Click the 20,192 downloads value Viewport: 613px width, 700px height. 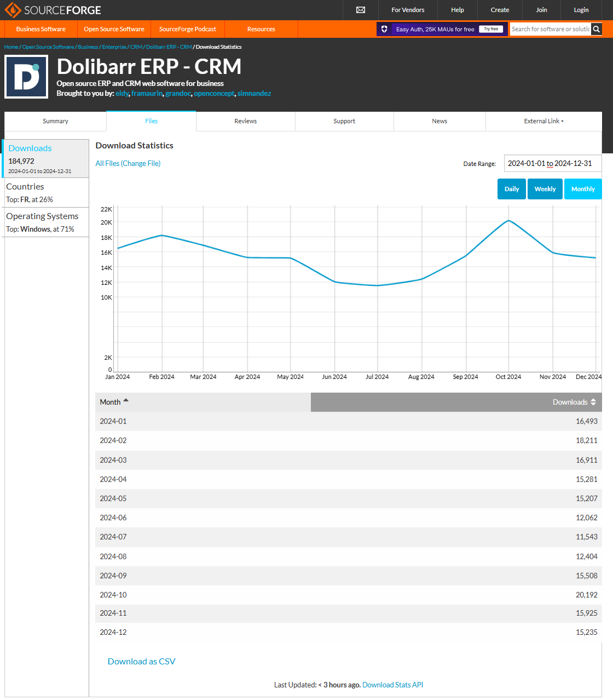tap(586, 595)
